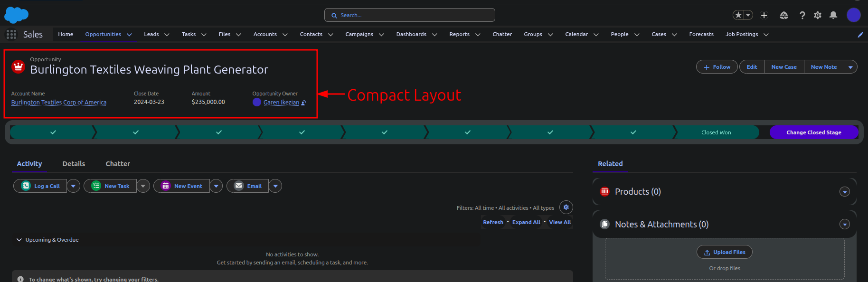The height and width of the screenshot is (282, 868).
Task: Open the Global Actions plus icon
Action: (764, 15)
